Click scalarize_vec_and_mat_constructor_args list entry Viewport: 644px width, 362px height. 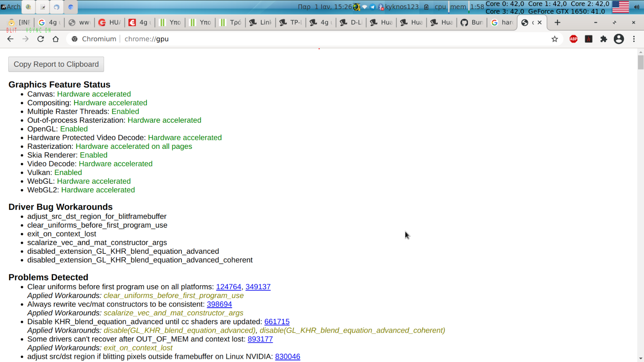coord(97,243)
